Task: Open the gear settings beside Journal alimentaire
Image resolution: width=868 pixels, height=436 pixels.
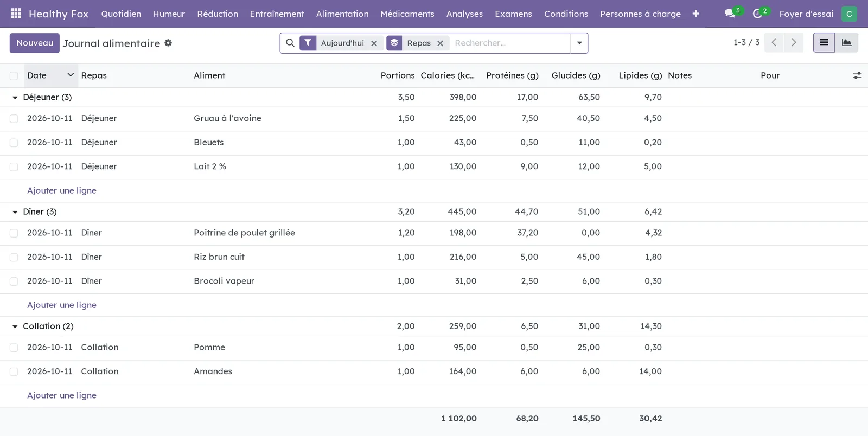Action: [x=168, y=43]
